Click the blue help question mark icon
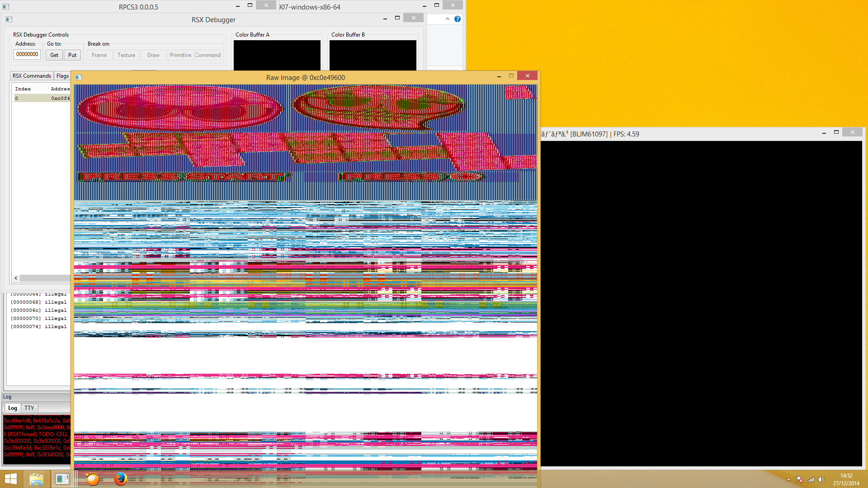This screenshot has height=488, width=868. click(x=458, y=19)
